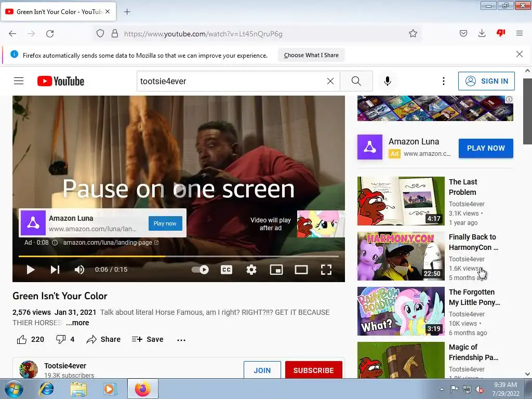Viewport: 532px width, 399px height.
Task: Share this video
Action: [x=103, y=339]
